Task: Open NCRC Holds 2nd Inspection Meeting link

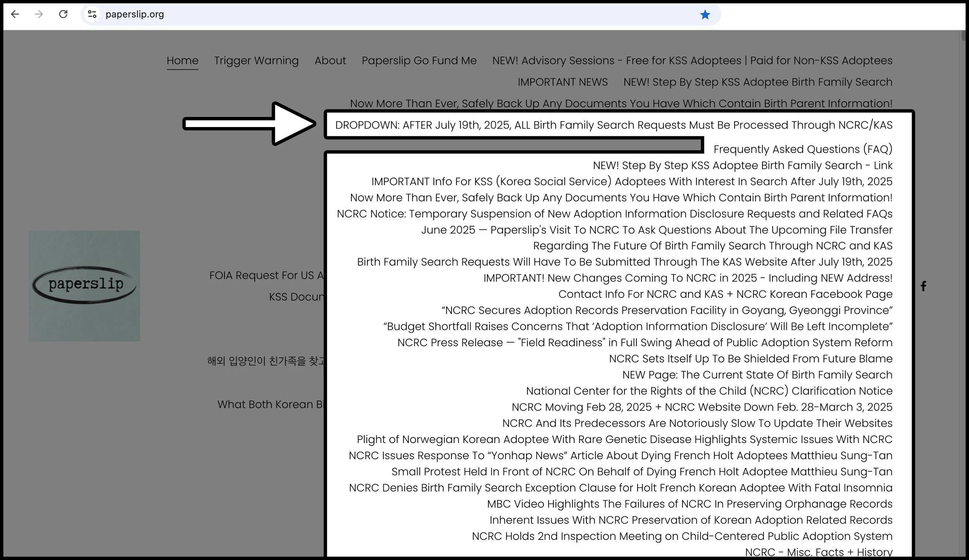Action: tap(682, 536)
